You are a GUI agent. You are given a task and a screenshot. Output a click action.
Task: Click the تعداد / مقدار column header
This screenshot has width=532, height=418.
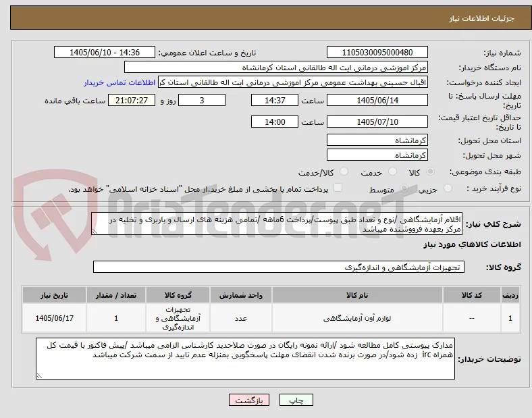pos(116,295)
